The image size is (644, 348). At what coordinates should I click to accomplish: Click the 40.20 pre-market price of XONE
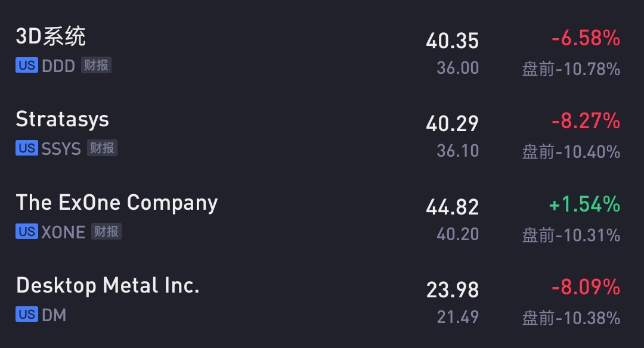pyautogui.click(x=457, y=234)
